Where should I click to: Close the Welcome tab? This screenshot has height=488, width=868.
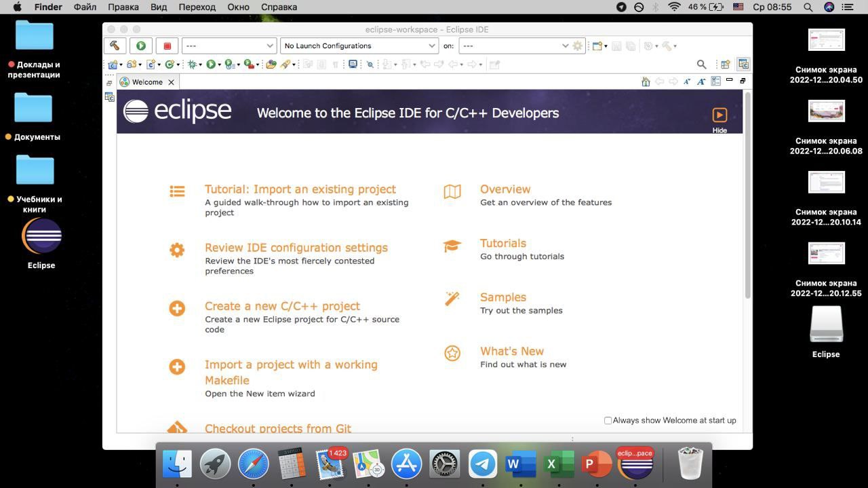coord(172,82)
